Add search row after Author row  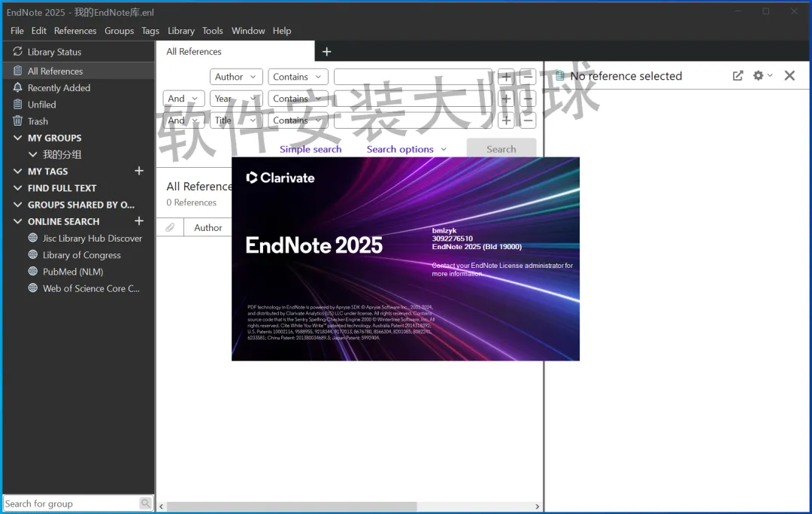[506, 77]
